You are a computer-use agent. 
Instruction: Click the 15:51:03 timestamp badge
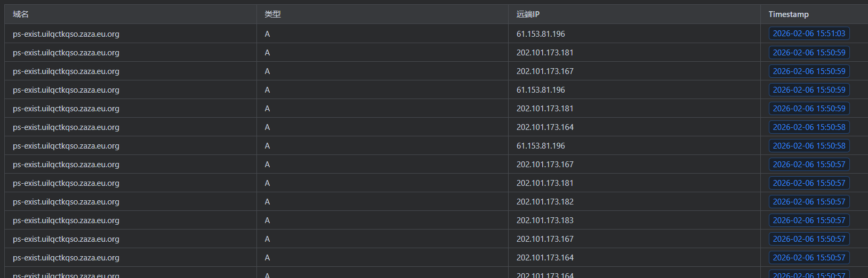coord(808,34)
